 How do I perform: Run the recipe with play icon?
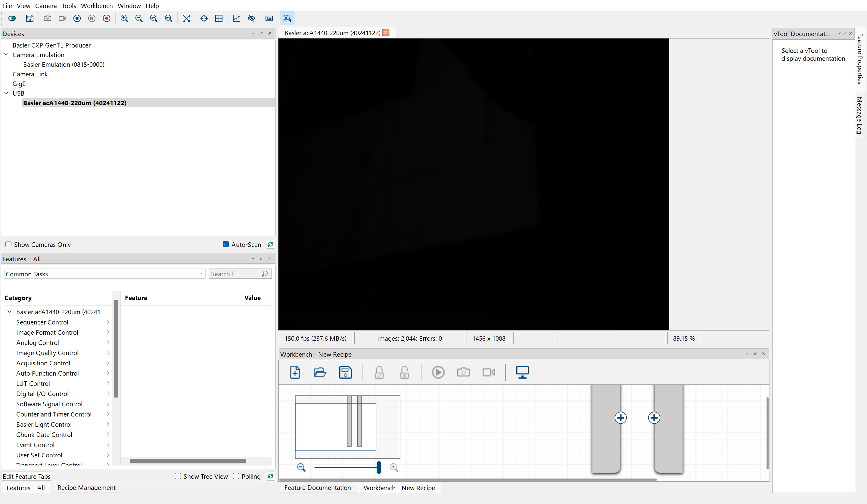438,372
